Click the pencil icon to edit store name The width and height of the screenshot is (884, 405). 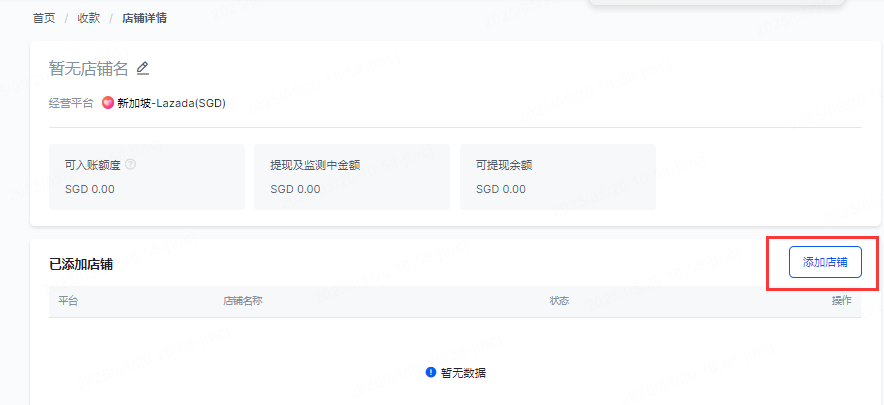tap(143, 68)
